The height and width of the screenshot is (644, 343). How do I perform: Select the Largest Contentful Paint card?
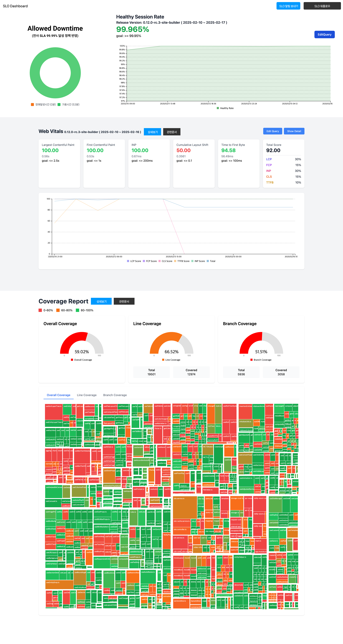click(x=59, y=164)
